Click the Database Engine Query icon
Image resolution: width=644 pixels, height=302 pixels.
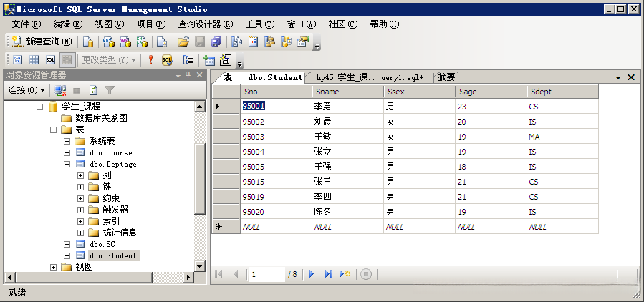tap(88, 42)
